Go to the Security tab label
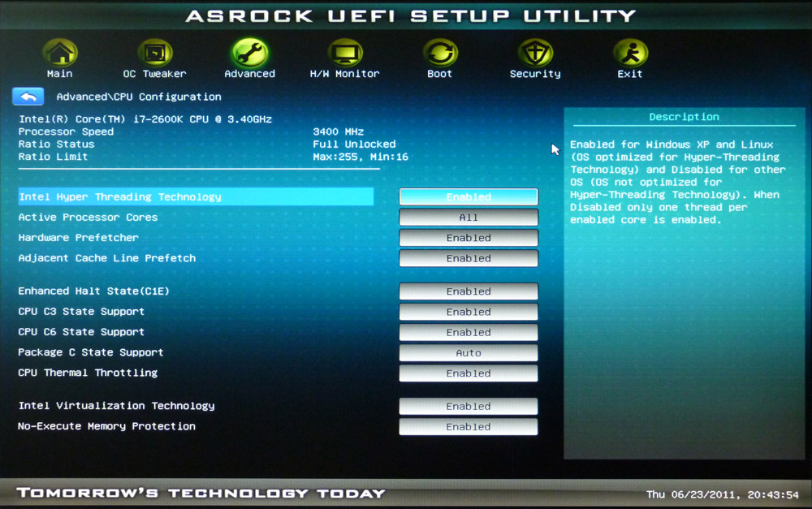 (535, 74)
